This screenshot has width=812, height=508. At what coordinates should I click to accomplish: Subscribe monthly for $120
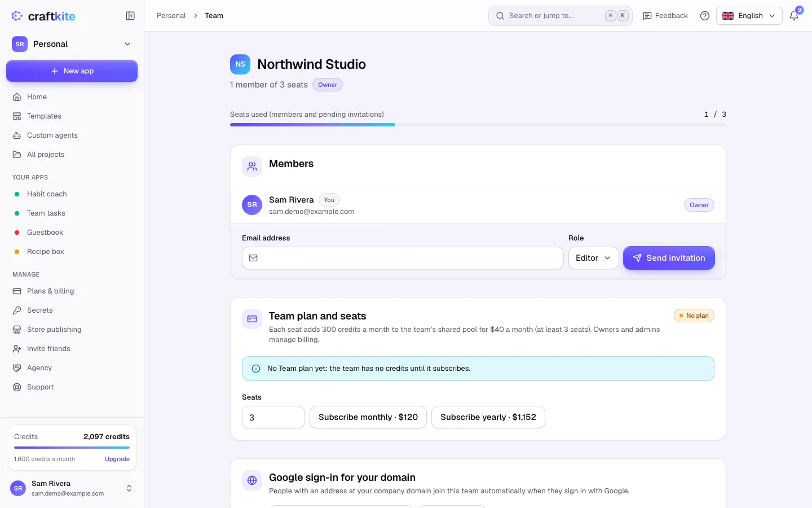coord(368,417)
